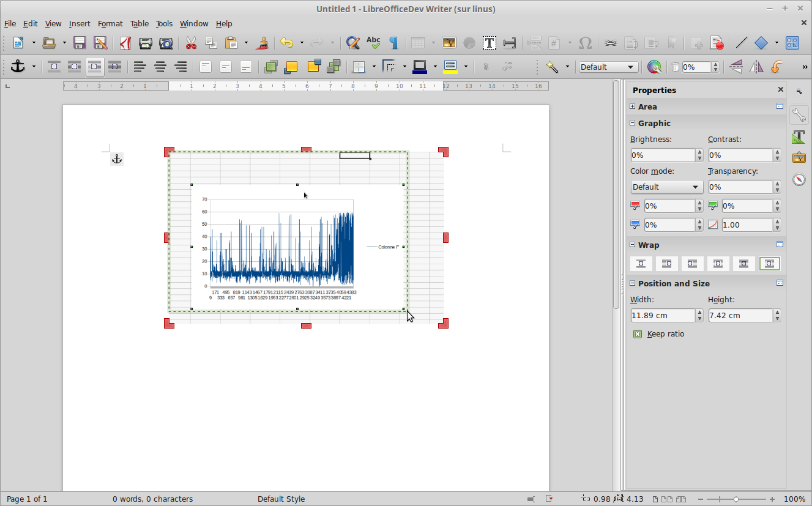
Task: Open the Navigator compass icon in sidebar
Action: [x=799, y=179]
